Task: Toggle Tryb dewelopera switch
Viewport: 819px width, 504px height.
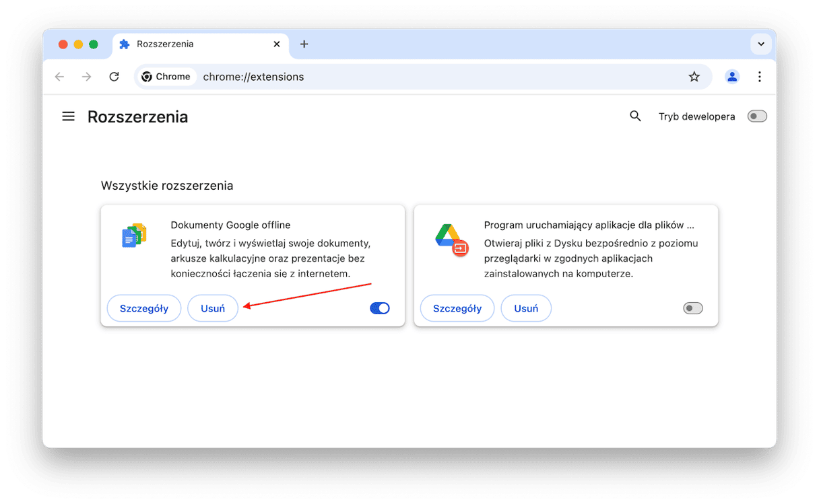Action: coord(757,116)
